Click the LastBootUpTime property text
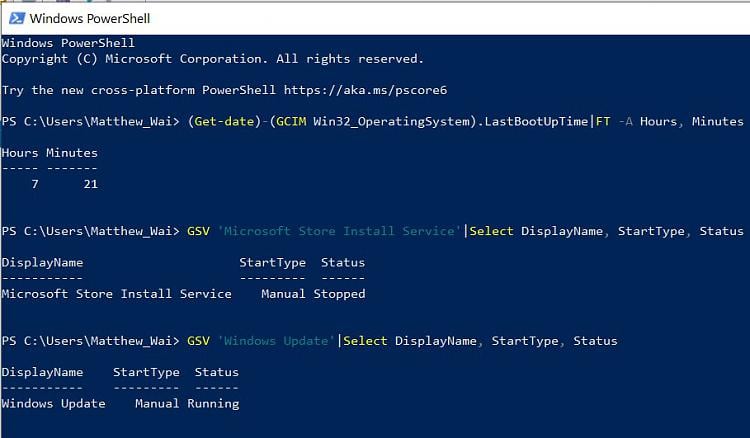The height and width of the screenshot is (438, 750). (536, 121)
